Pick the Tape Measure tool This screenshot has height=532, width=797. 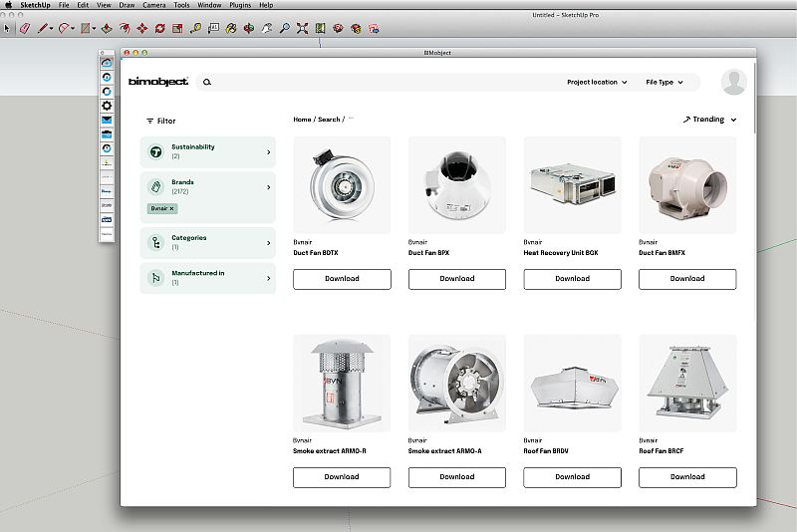coord(195,29)
